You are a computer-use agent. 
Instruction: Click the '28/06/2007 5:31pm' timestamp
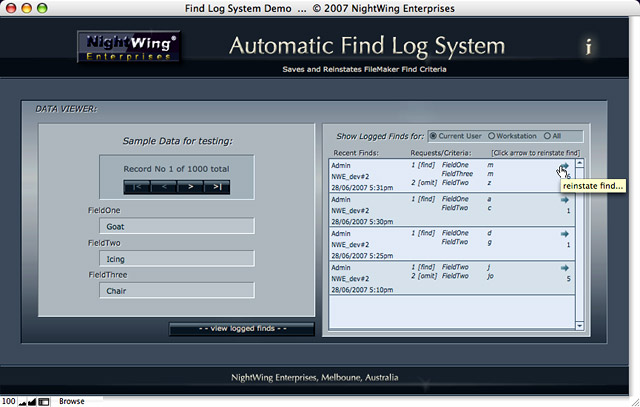pyautogui.click(x=362, y=188)
